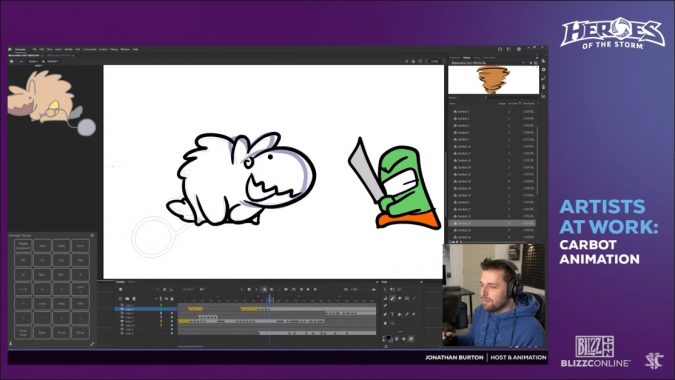Open the stage zoom level dropdown
The width and height of the screenshot is (675, 380).
click(435, 62)
